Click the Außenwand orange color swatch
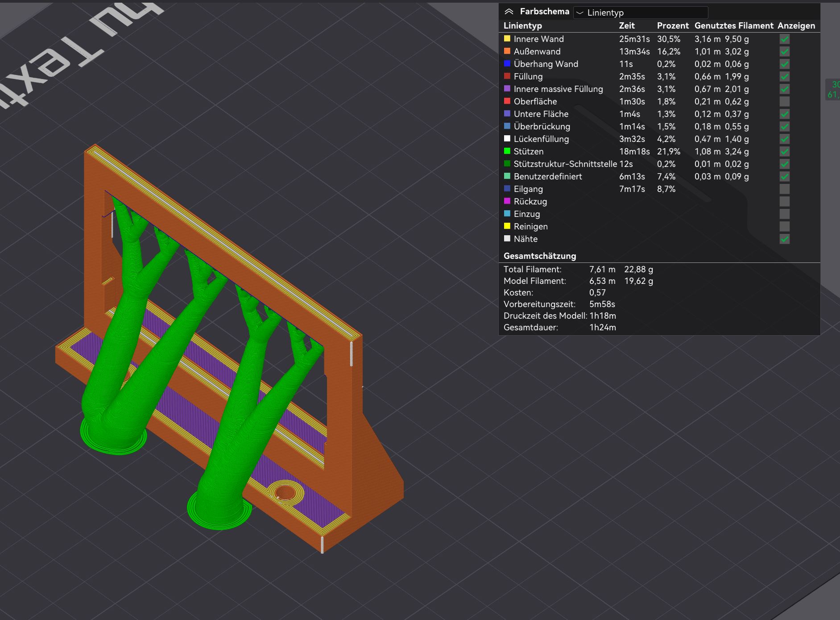 pyautogui.click(x=507, y=51)
